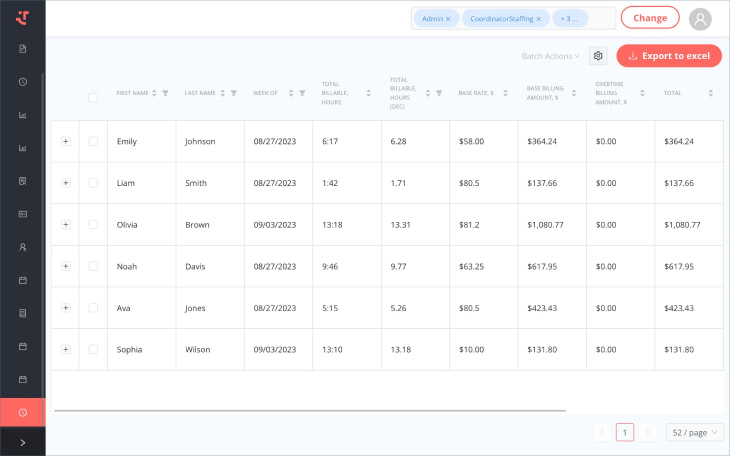Screen dimensions: 730x456
Task: Toggle the select-all header checkbox
Action: coord(93,97)
